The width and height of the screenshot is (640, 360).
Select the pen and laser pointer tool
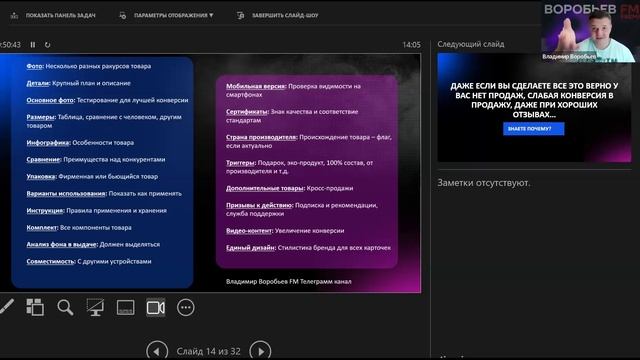(7, 307)
